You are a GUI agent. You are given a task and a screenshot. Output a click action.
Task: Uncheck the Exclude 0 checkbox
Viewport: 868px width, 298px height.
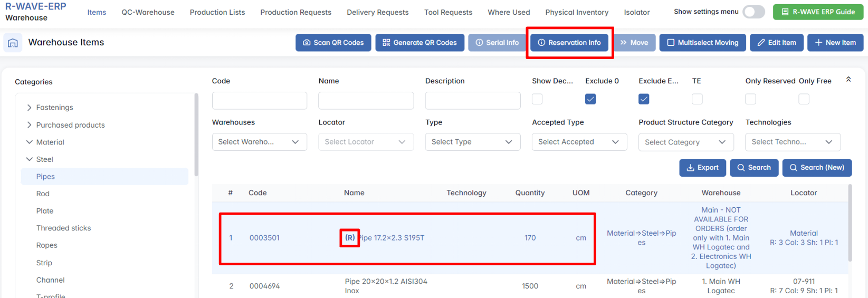pyautogui.click(x=590, y=99)
